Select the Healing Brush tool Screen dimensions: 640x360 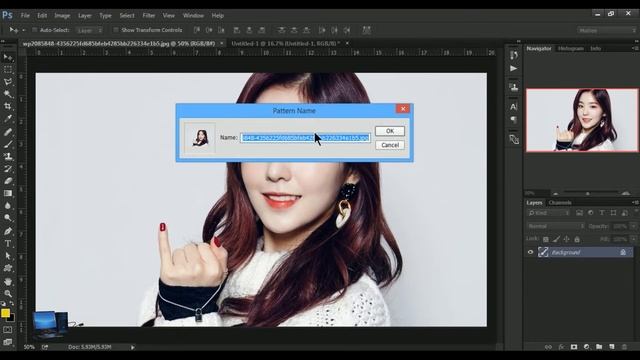(8, 132)
